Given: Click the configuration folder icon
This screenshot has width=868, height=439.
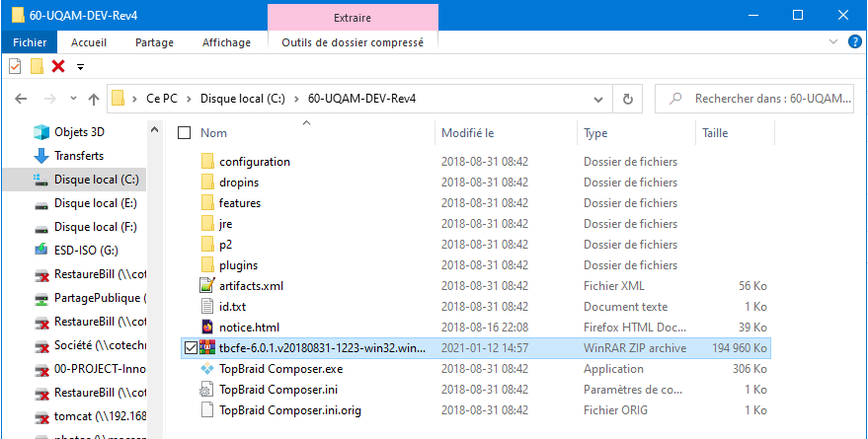Looking at the screenshot, I should click(207, 162).
